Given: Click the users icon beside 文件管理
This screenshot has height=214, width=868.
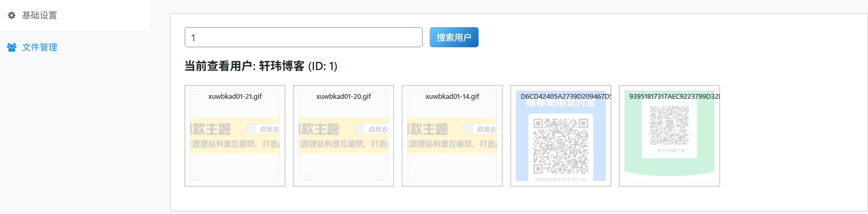Looking at the screenshot, I should pos(11,47).
